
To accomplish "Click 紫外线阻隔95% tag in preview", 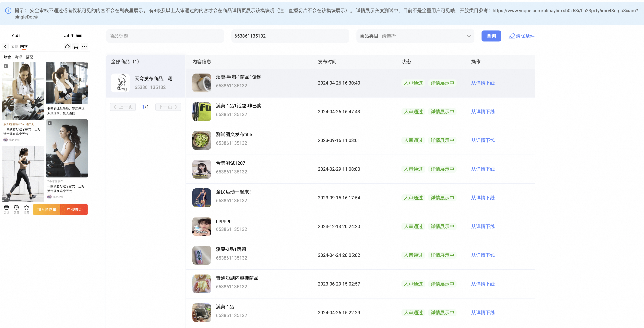I will click(x=14, y=124).
